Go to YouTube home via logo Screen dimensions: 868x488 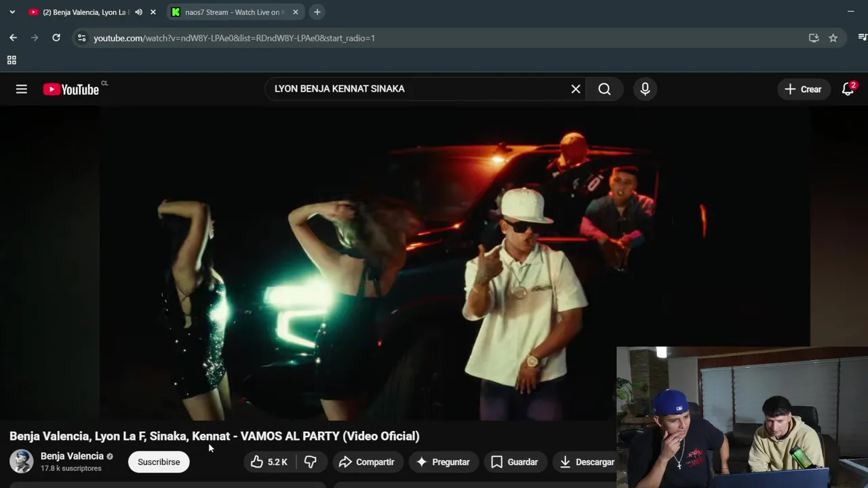click(71, 89)
